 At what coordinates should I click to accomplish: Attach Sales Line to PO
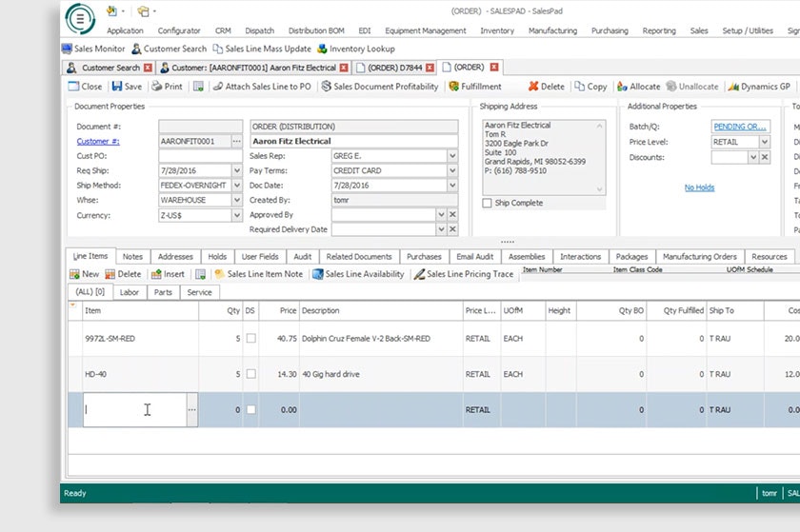262,87
